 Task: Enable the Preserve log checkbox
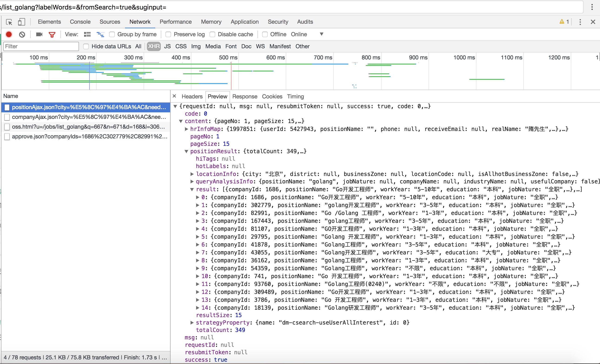168,34
